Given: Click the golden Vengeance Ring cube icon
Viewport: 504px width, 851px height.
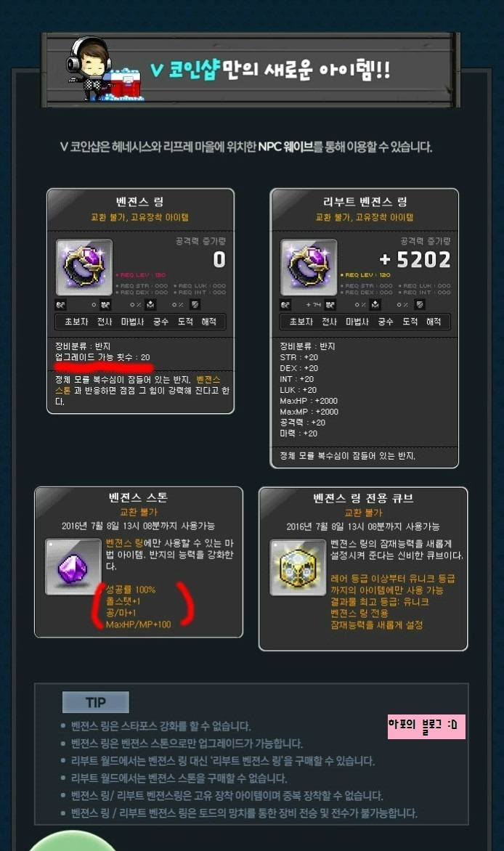Looking at the screenshot, I should [298, 567].
